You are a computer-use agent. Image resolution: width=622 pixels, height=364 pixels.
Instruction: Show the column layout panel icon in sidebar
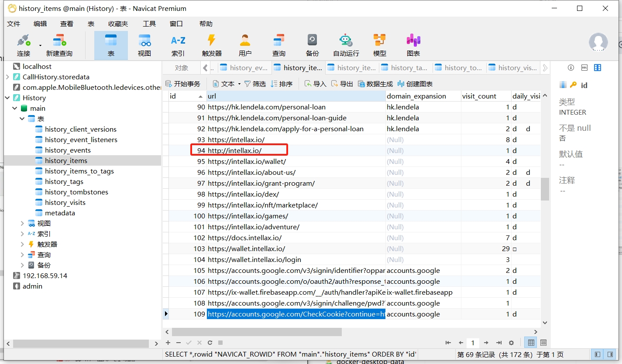click(x=598, y=68)
